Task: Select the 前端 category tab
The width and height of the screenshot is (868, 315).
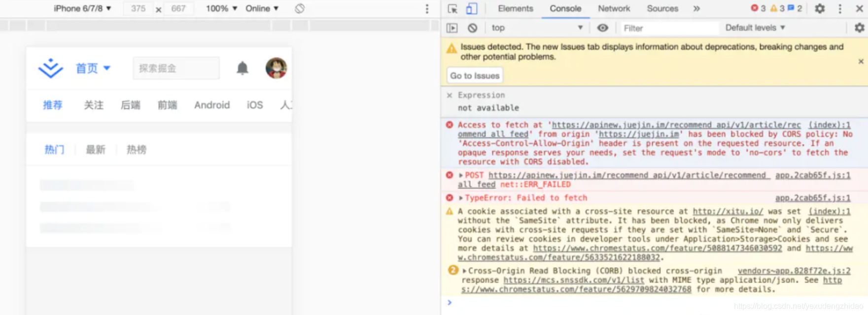Action: (x=168, y=105)
